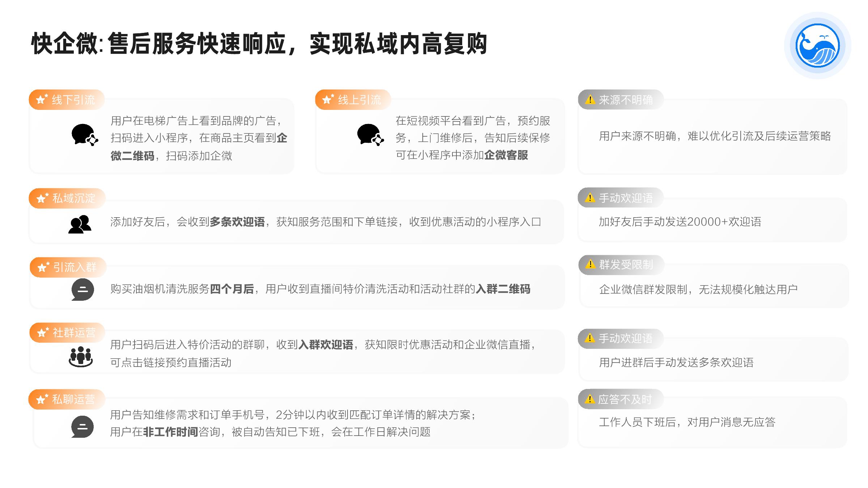
Task: Select the 应答不及时 gray label
Action: (x=621, y=399)
